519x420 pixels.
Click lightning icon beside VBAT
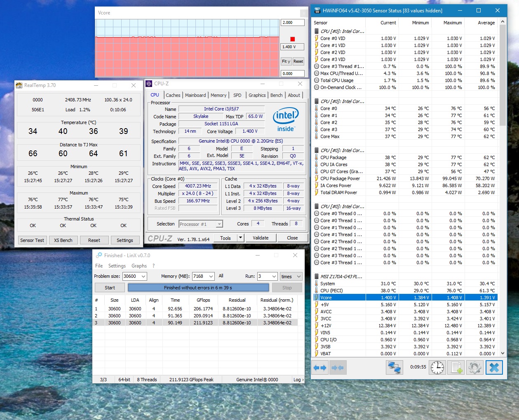tap(317, 354)
